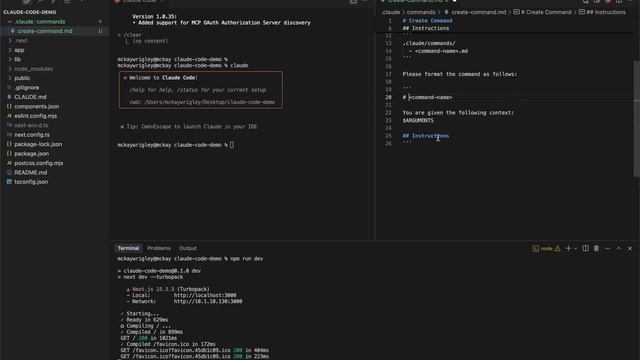Hide the bottom panel with the X icon

[x=630, y=248]
